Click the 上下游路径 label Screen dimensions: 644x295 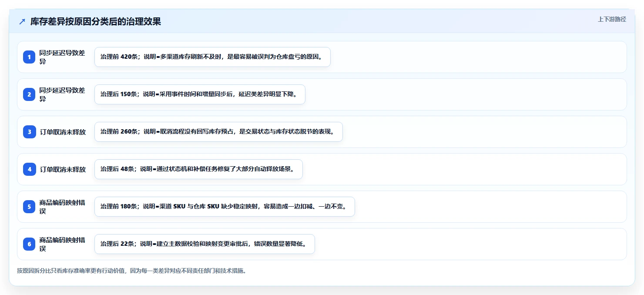tap(612, 19)
